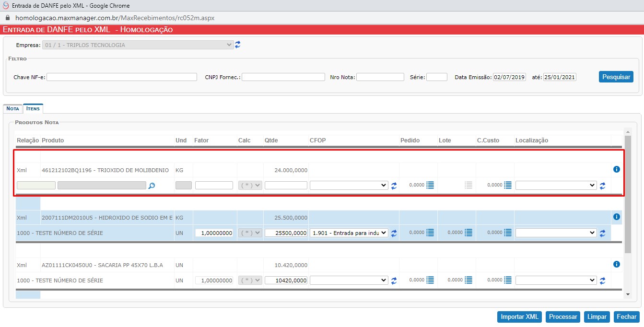Click the 'até' end date field

tap(560, 77)
